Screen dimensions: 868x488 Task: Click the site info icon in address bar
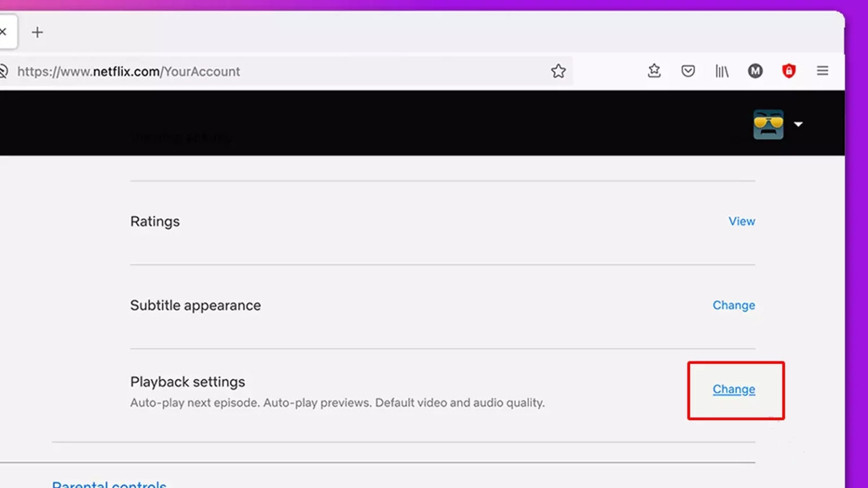(x=3, y=71)
